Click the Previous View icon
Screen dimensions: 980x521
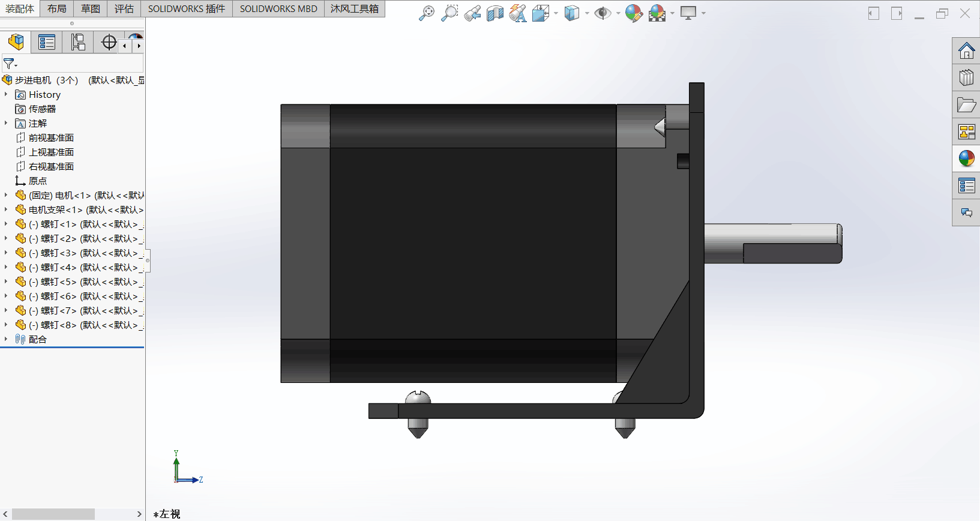[472, 13]
